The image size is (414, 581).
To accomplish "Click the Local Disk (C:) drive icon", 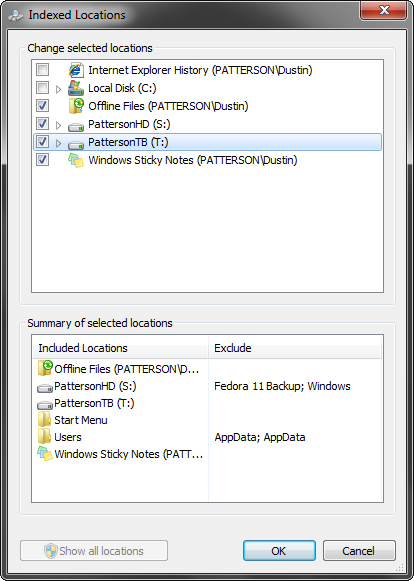I will coord(76,88).
